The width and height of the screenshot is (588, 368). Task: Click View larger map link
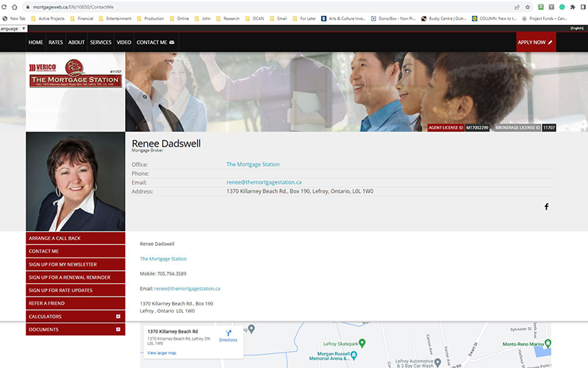(162, 353)
